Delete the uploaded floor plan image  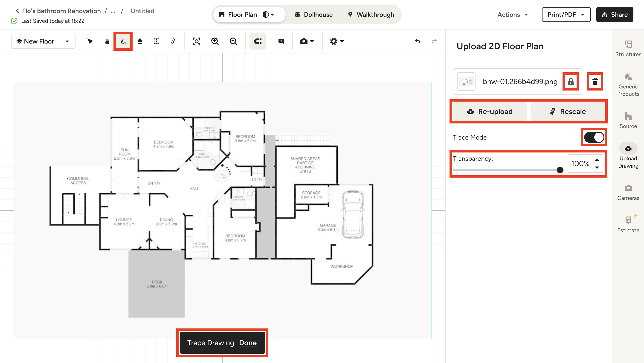click(595, 81)
